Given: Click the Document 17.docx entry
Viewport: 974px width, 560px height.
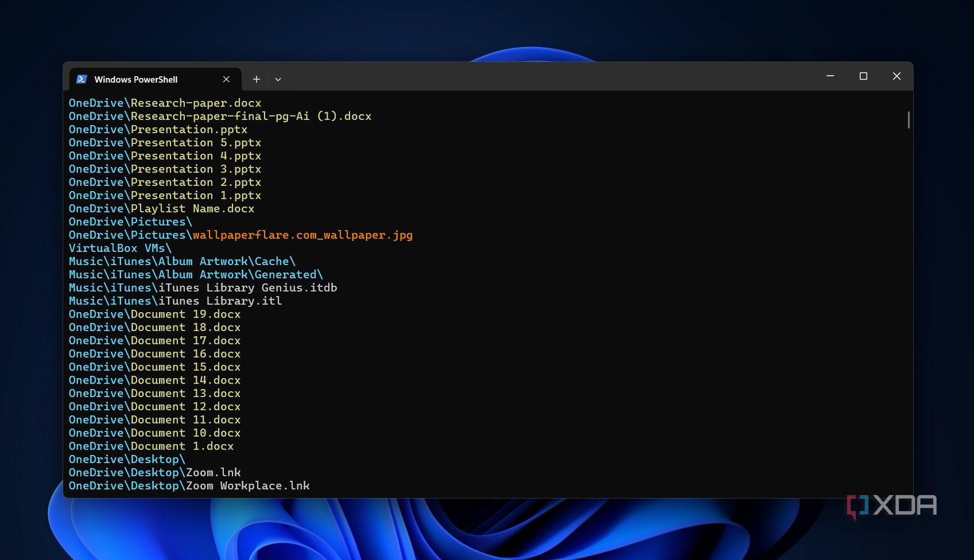Looking at the screenshot, I should [155, 340].
